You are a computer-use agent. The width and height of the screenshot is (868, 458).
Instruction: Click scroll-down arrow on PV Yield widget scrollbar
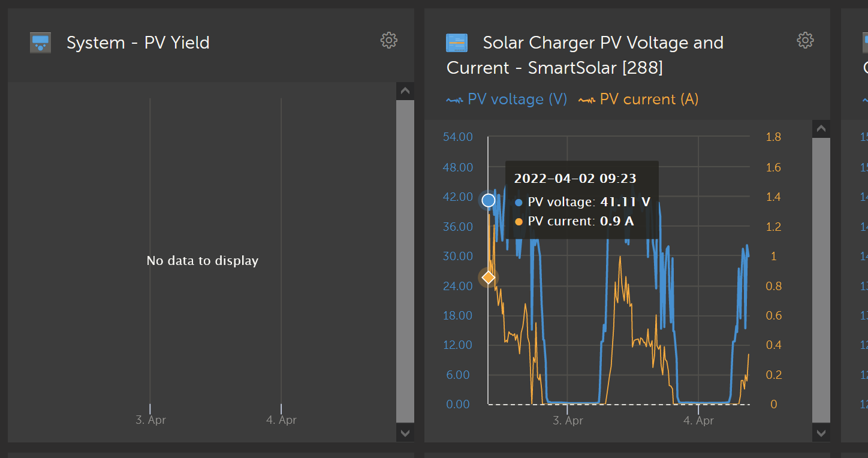tap(405, 433)
